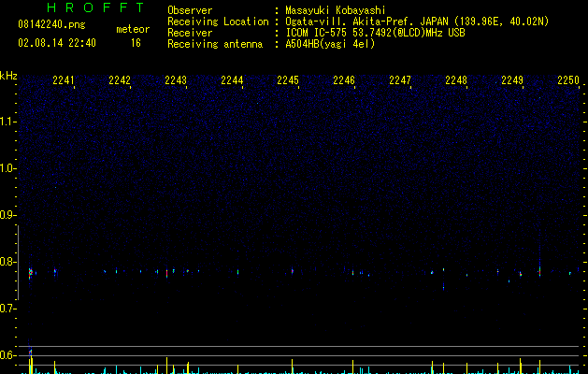Image resolution: width=588 pixels, height=374 pixels.
Task: Click the meteor echo just past 2245
Action: click(292, 271)
